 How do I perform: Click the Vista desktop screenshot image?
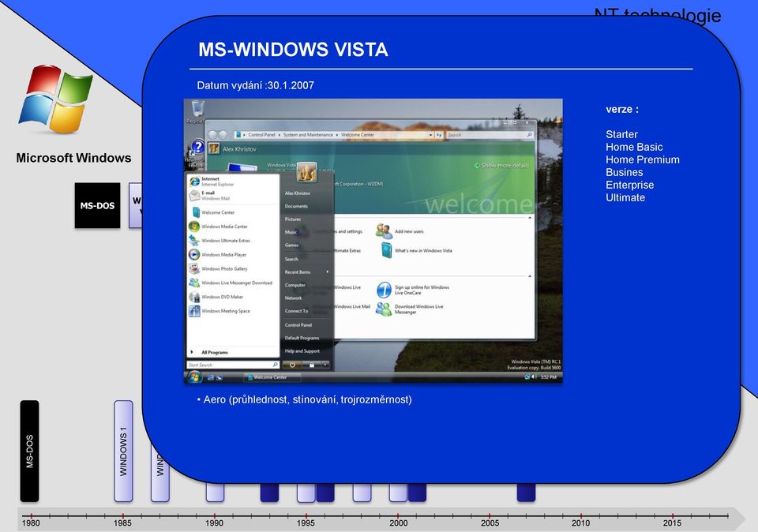pos(373,241)
